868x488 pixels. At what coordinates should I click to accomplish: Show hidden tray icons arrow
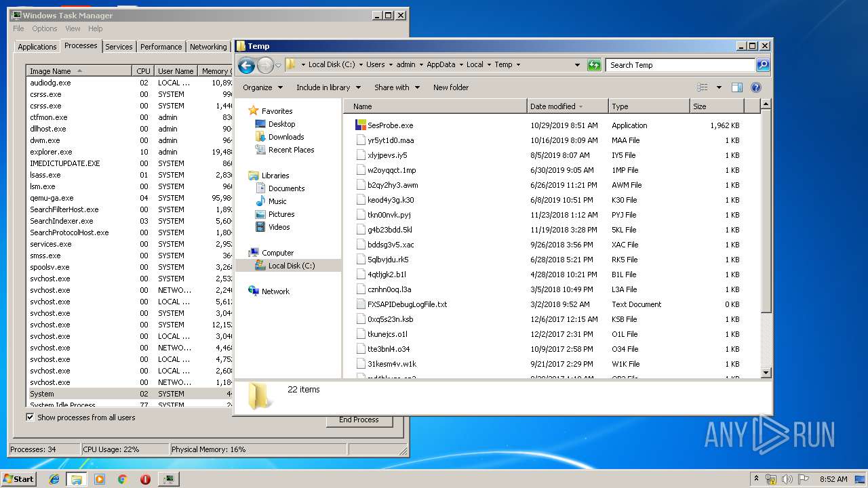pos(757,479)
